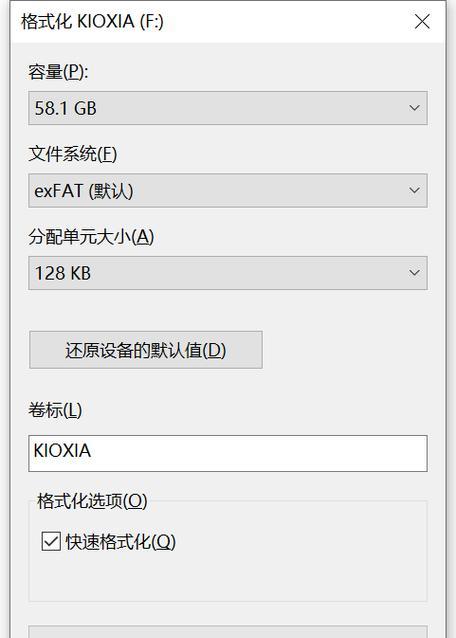The image size is (456, 638).
Task: Click the exFAT (默认) text in the file system box
Action: coord(84,191)
